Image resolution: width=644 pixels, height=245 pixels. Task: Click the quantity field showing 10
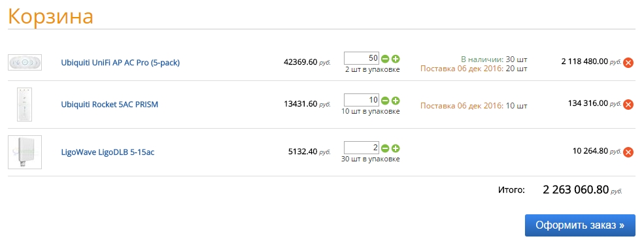click(x=362, y=100)
